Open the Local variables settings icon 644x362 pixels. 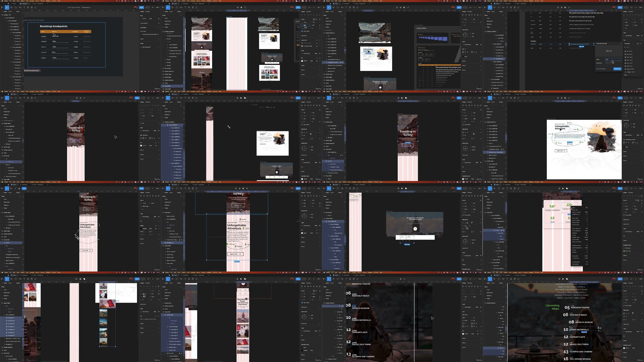pos(159,23)
